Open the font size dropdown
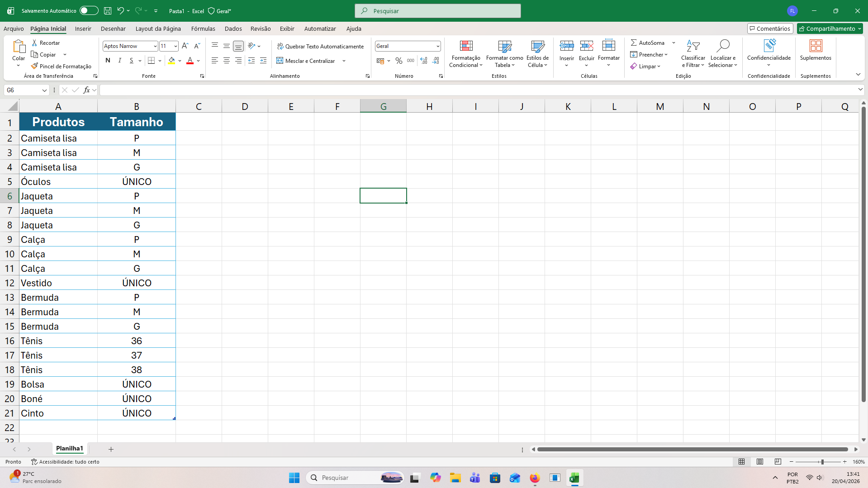 point(175,46)
